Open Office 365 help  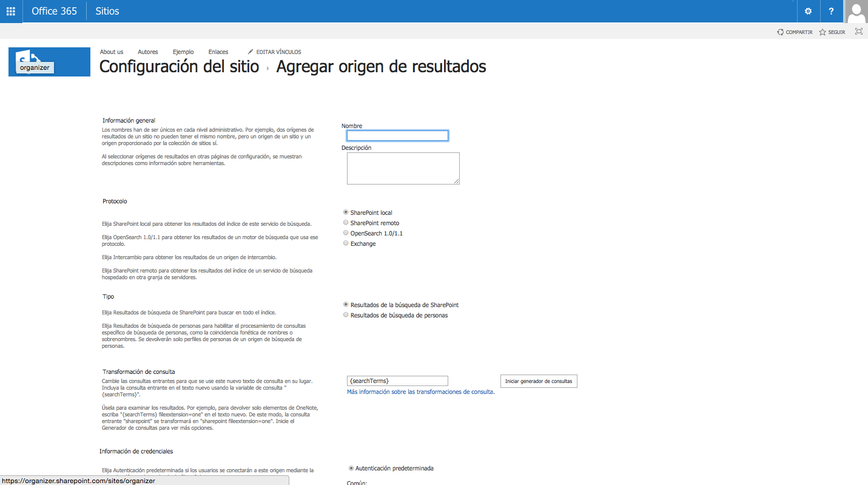[x=831, y=11]
